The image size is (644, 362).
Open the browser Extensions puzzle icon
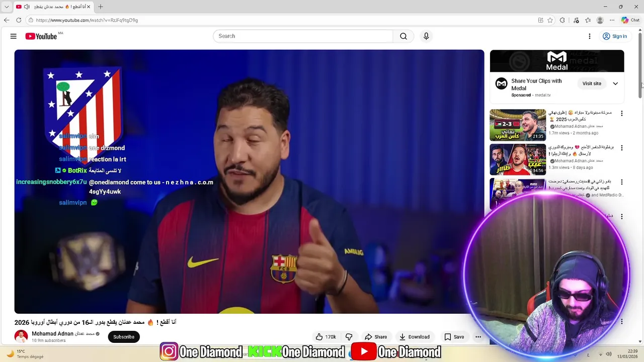[562, 20]
